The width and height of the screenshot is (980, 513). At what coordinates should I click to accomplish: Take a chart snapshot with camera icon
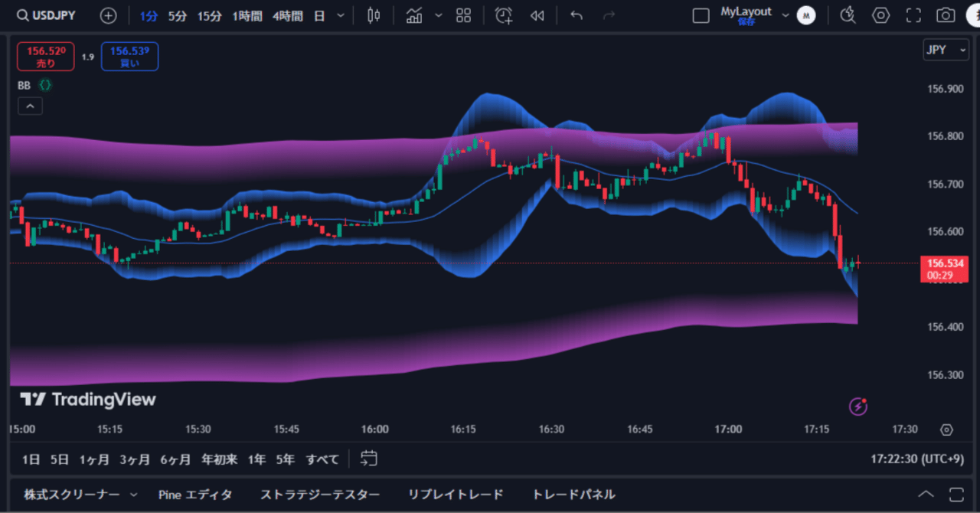pos(946,15)
